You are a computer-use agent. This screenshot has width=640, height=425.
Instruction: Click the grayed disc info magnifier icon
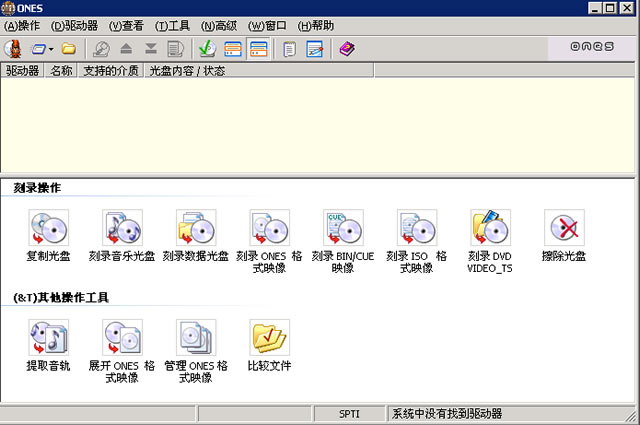pos(101,49)
